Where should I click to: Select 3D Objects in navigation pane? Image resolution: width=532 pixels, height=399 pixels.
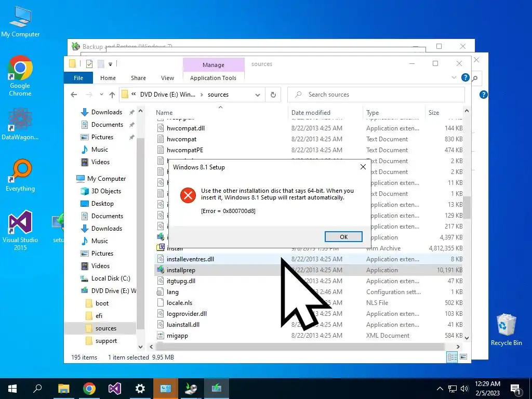(106, 191)
